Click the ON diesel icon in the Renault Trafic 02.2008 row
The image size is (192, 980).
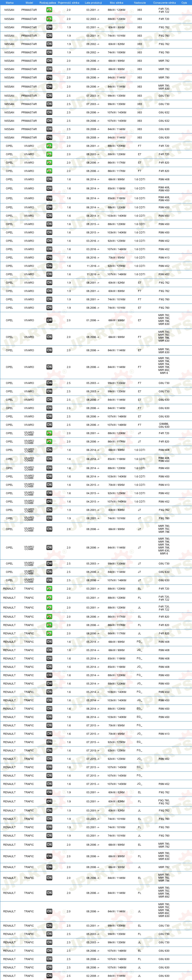coord(49,976)
